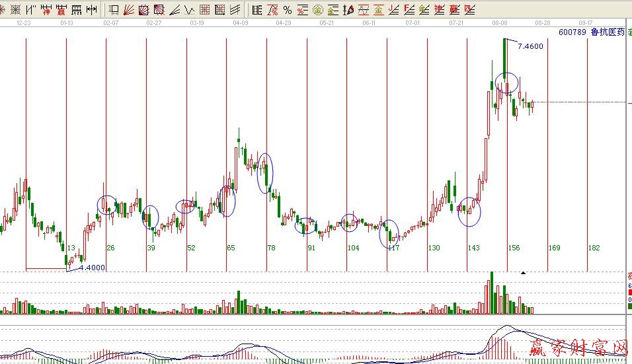The width and height of the screenshot is (632, 364).
Task: Select stock name 600789 鲁抗医药
Action: coord(591,32)
